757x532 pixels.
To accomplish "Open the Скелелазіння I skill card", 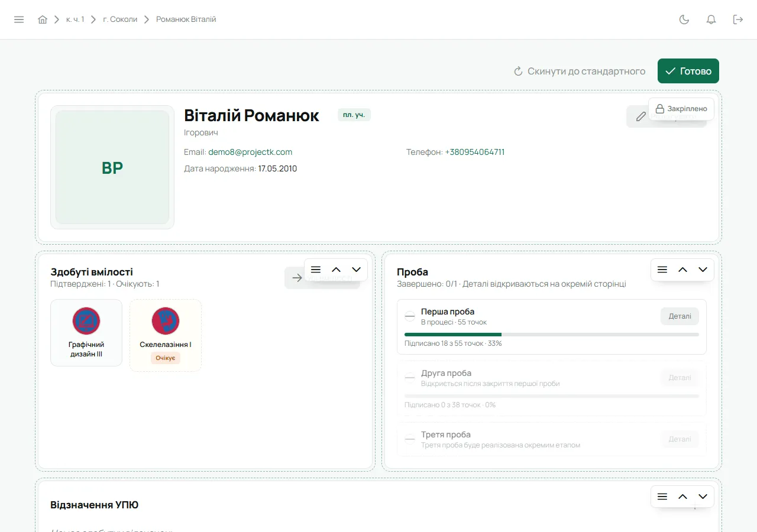I will 166,335.
